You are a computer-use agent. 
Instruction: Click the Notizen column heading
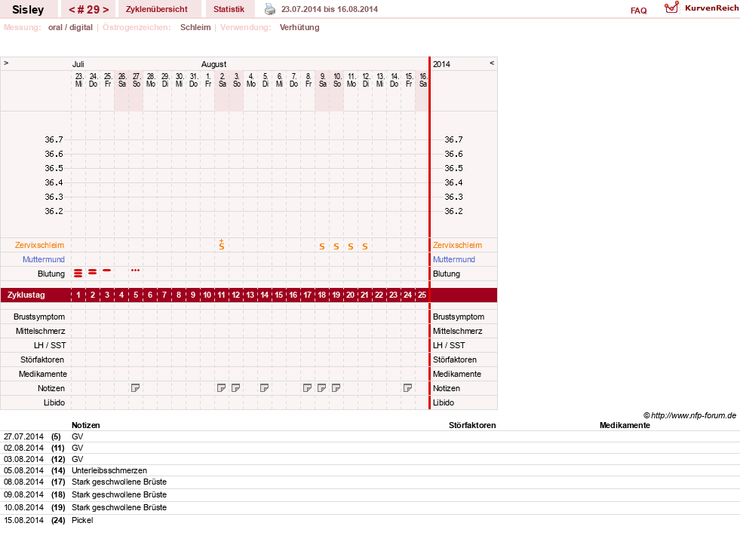point(85,425)
